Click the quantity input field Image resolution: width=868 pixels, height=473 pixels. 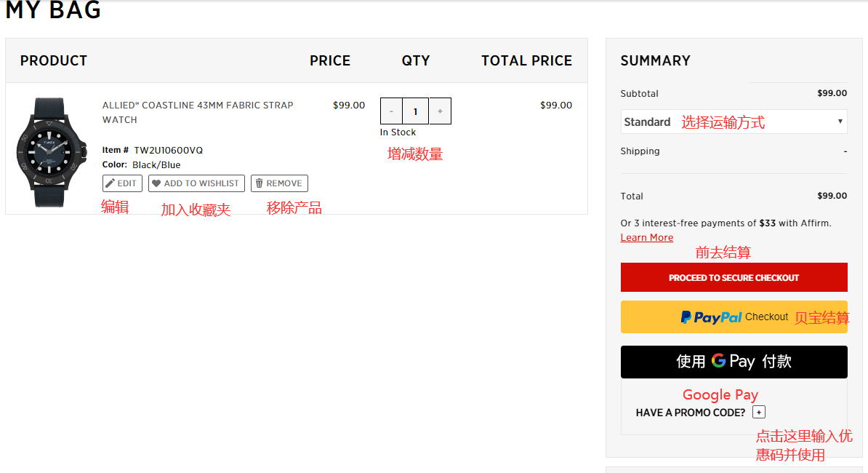[416, 111]
